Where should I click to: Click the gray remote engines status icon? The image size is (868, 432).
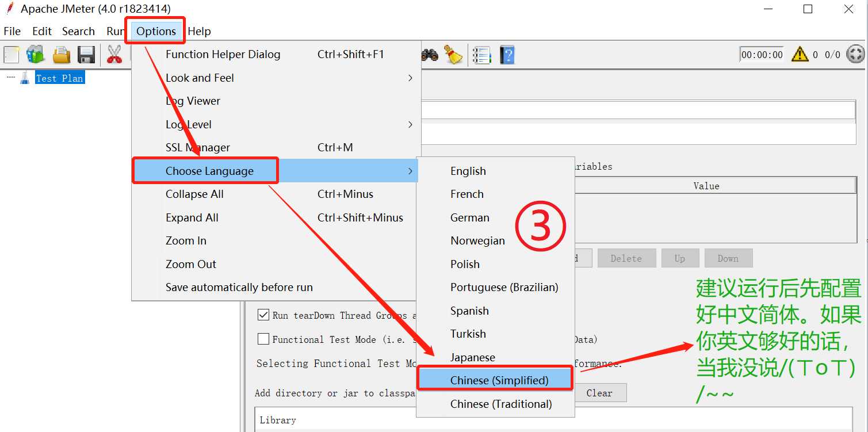856,55
